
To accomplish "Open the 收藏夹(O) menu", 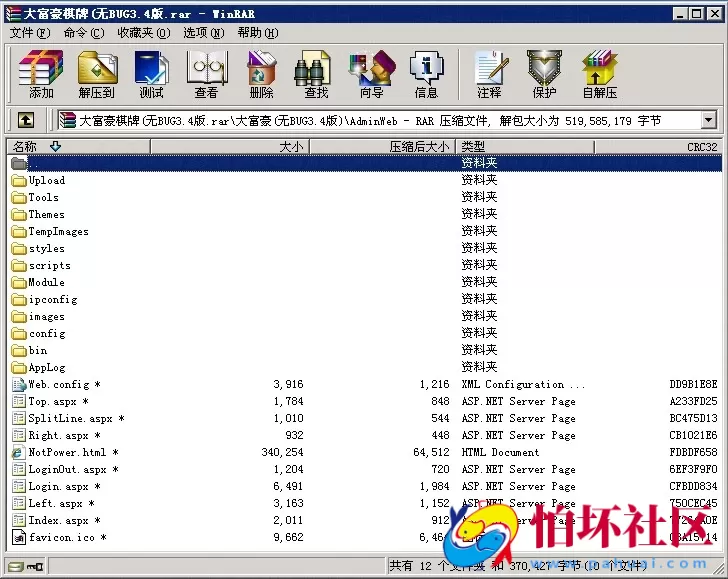I will pyautogui.click(x=143, y=33).
